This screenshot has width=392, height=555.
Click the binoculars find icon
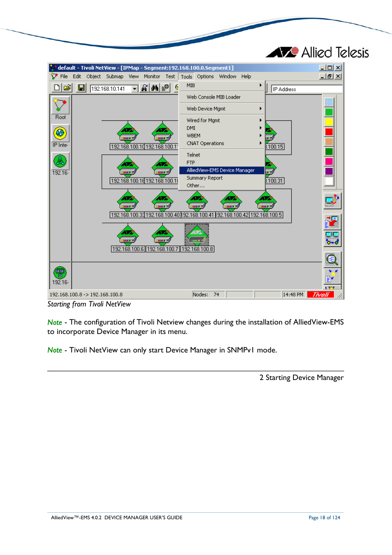(x=154, y=88)
